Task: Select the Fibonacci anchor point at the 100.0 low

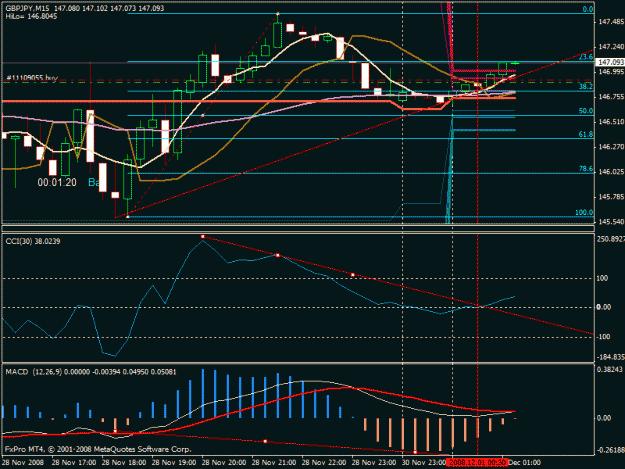Action: coord(128,217)
